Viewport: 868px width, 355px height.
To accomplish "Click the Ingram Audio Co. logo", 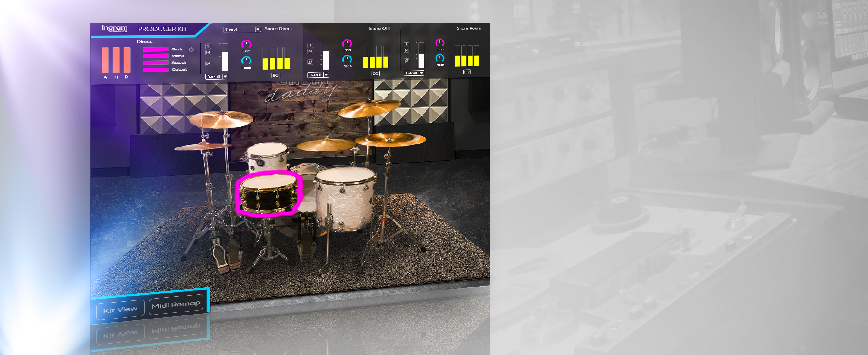I will pos(115,29).
